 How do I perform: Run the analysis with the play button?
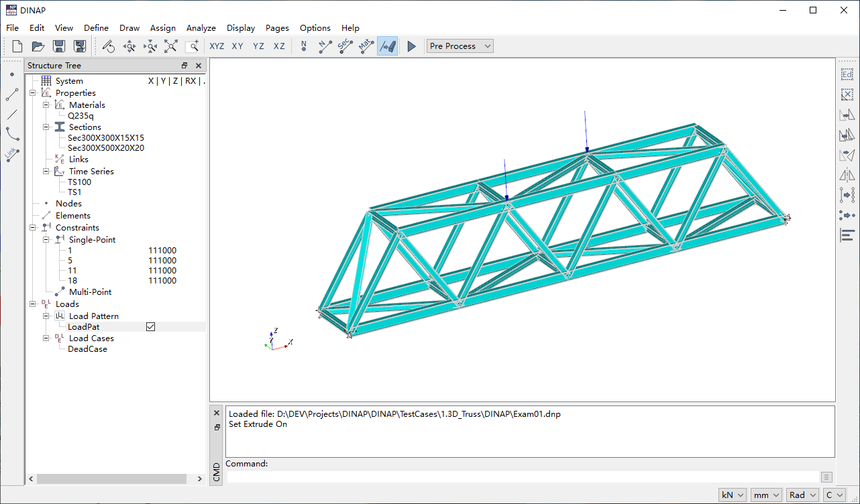pos(412,46)
